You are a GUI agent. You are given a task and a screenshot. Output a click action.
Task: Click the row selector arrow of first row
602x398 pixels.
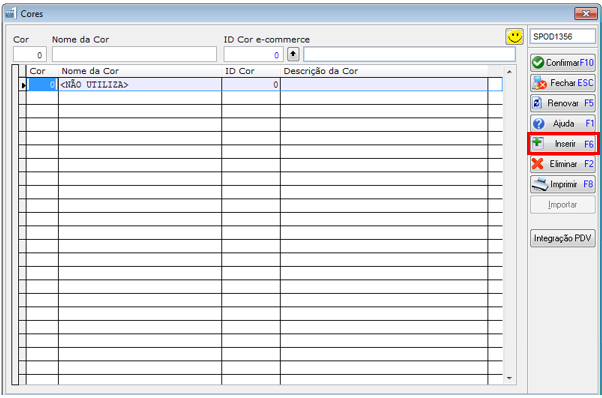pyautogui.click(x=23, y=85)
